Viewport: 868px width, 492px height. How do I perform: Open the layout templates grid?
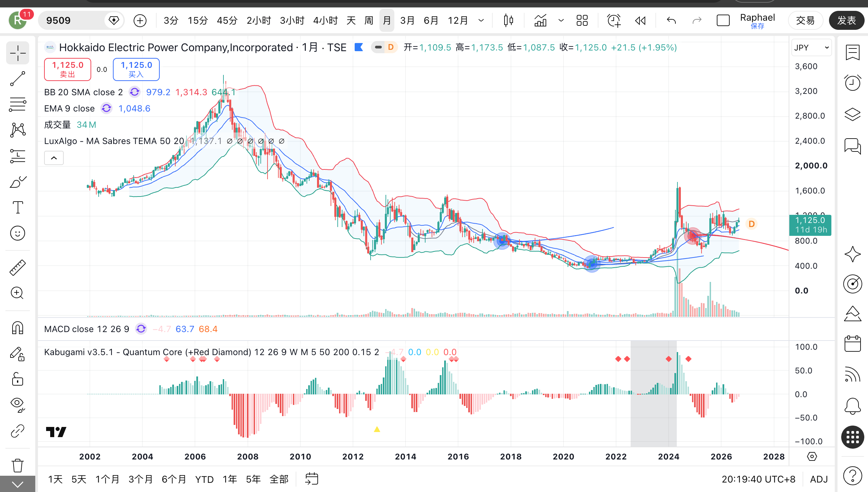[x=582, y=21]
